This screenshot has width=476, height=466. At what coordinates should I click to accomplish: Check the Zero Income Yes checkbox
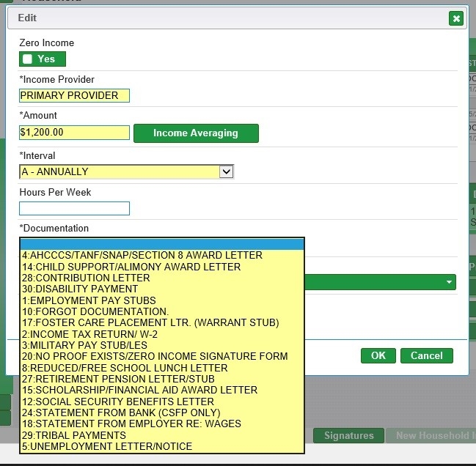click(28, 59)
